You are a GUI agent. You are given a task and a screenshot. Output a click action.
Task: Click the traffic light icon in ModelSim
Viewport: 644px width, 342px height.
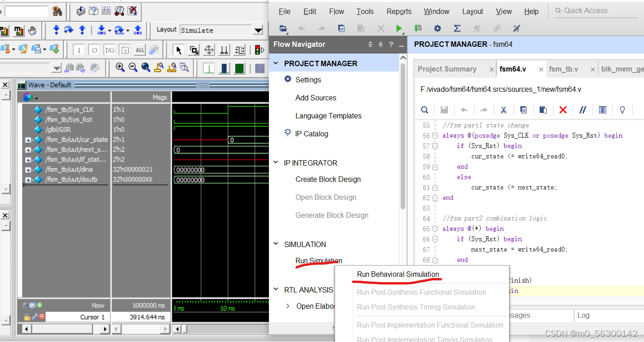tap(259, 49)
